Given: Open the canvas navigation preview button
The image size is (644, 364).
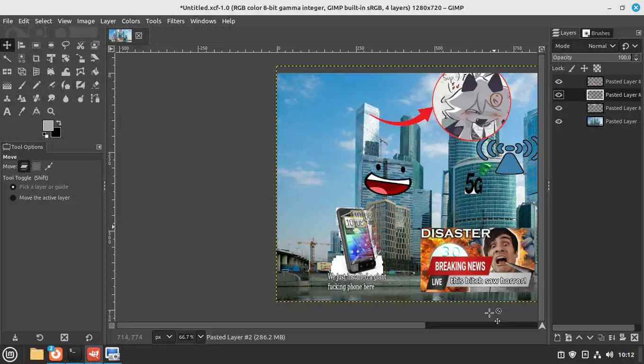Looking at the screenshot, I should [x=542, y=326].
